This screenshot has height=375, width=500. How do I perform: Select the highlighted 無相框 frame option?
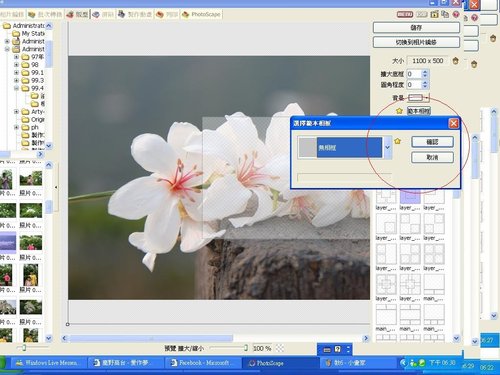pyautogui.click(x=349, y=147)
